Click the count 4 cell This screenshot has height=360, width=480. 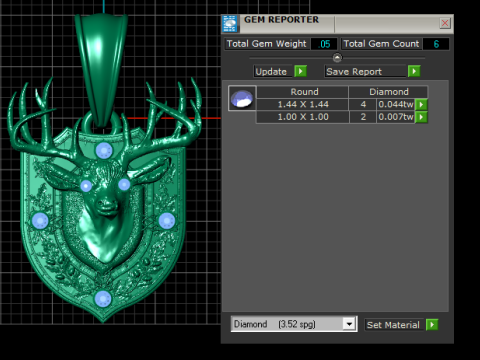(363, 105)
